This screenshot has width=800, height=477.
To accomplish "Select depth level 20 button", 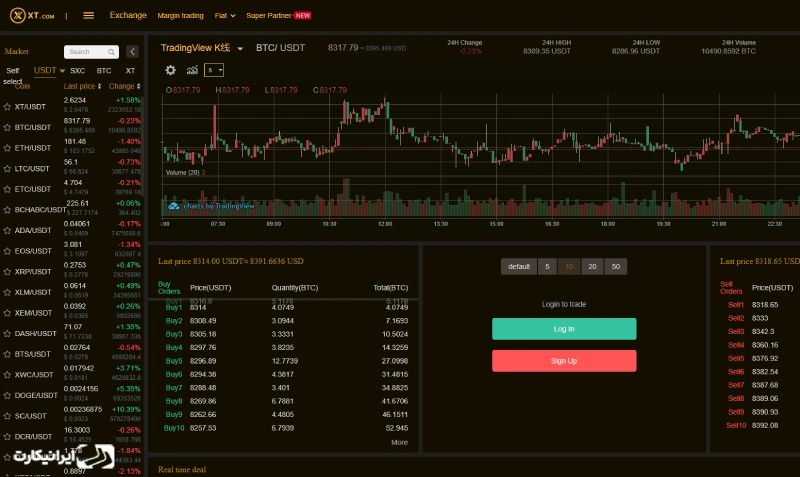I will 592,267.
